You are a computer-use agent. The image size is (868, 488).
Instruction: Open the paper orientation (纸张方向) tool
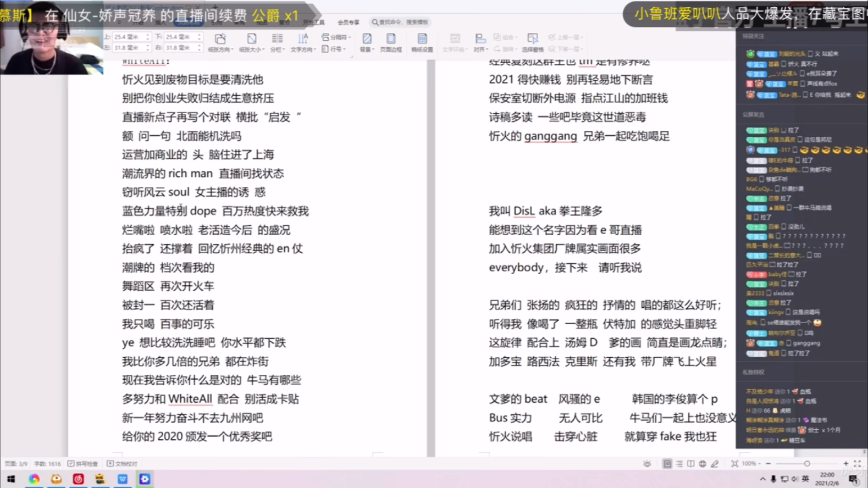point(220,42)
